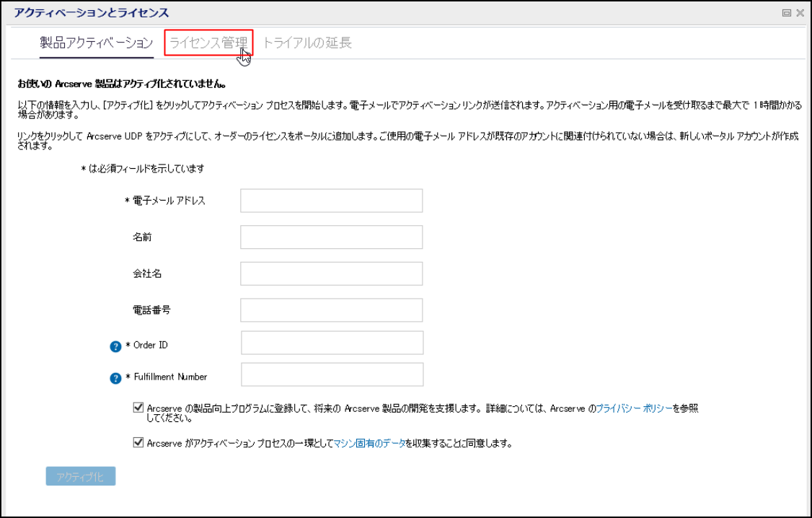Open the help icon beside Fulfillment Number

115,379
